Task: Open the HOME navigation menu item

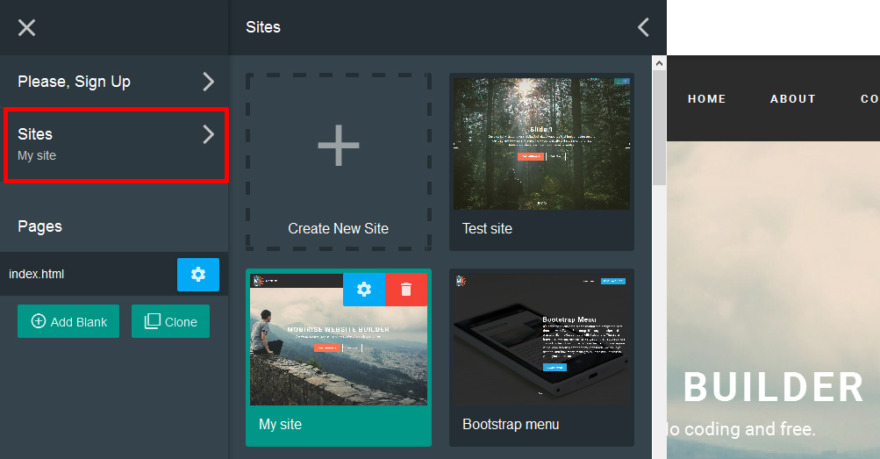Action: click(x=706, y=99)
